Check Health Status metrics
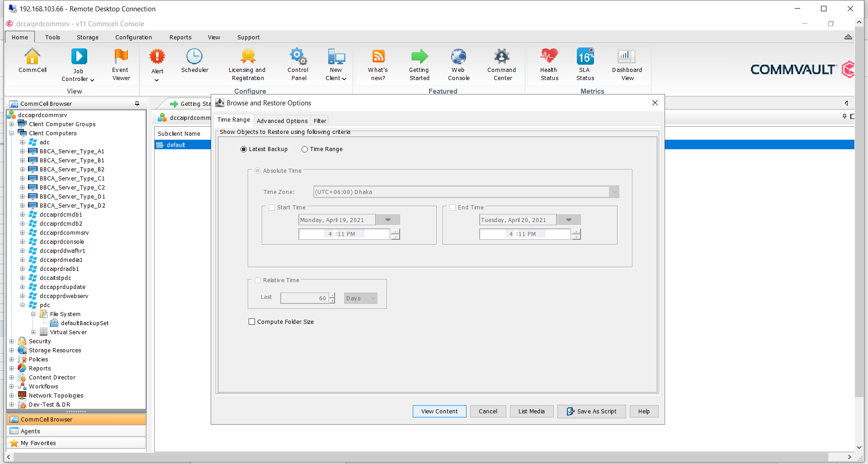868x464 pixels. (x=549, y=65)
